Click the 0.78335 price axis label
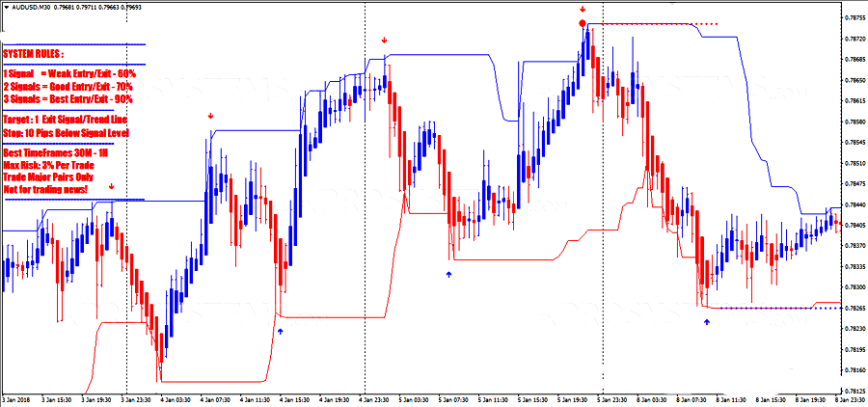The height and width of the screenshot is (407, 868). click(855, 267)
